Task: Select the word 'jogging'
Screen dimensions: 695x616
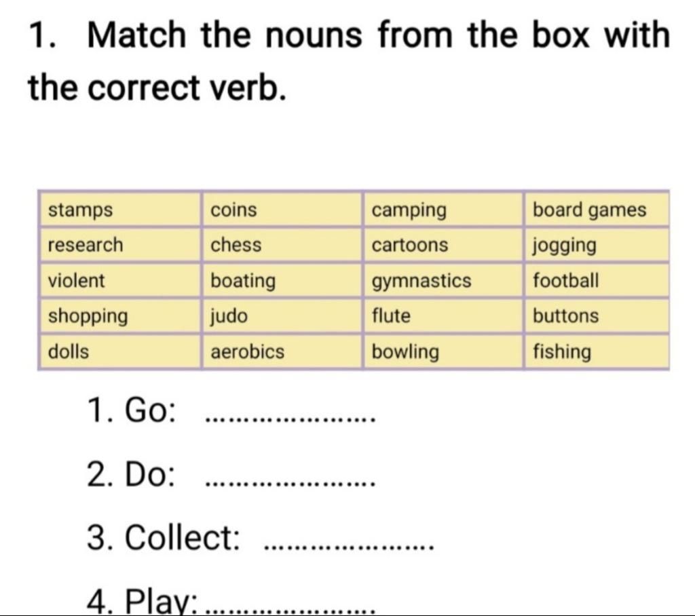Action: (565, 246)
